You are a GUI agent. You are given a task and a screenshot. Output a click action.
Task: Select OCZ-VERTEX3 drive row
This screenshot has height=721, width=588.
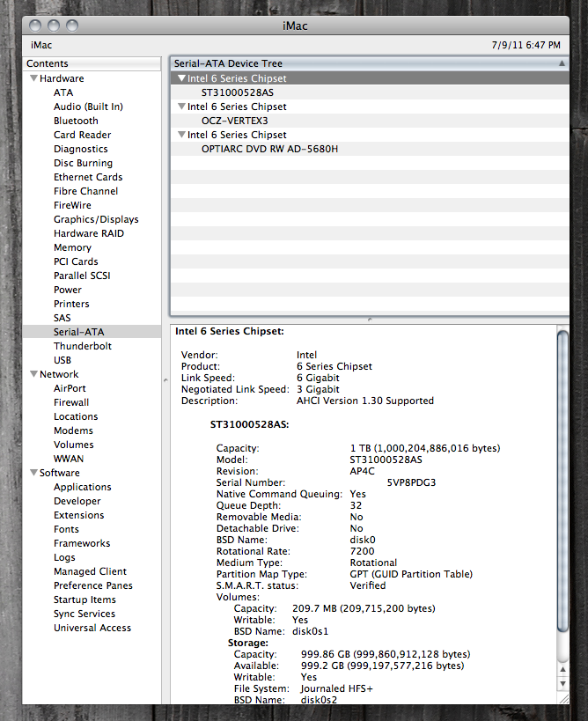pyautogui.click(x=234, y=121)
